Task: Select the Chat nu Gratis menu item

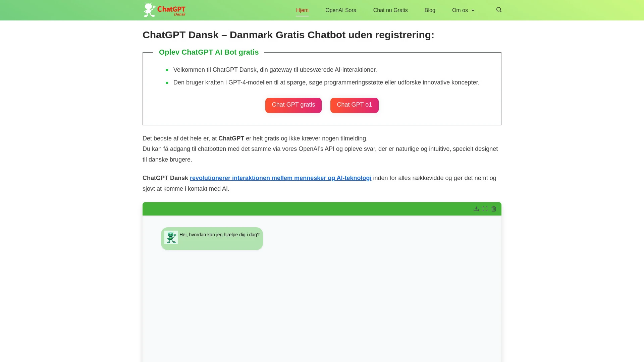Action: coord(390,10)
